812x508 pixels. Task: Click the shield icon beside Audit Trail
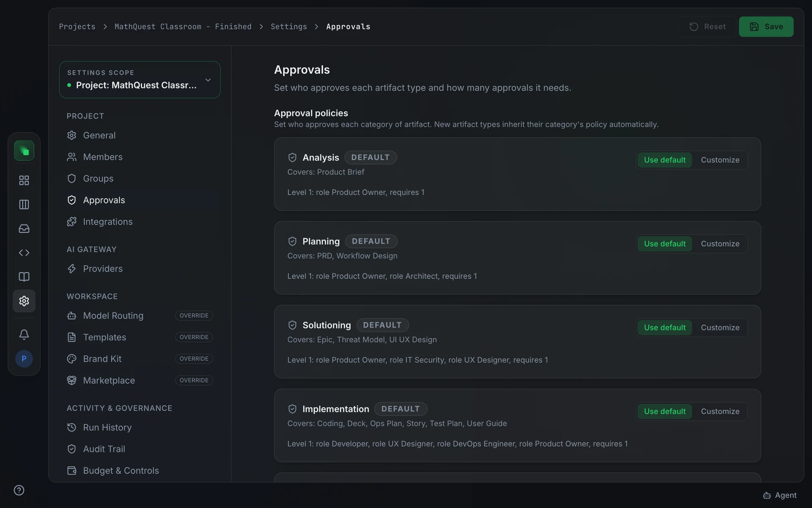point(72,449)
